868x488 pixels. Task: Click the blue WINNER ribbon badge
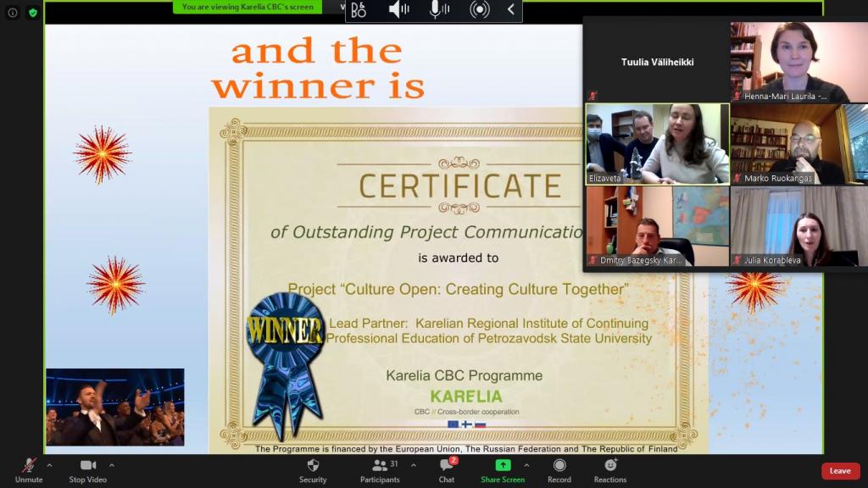285,365
